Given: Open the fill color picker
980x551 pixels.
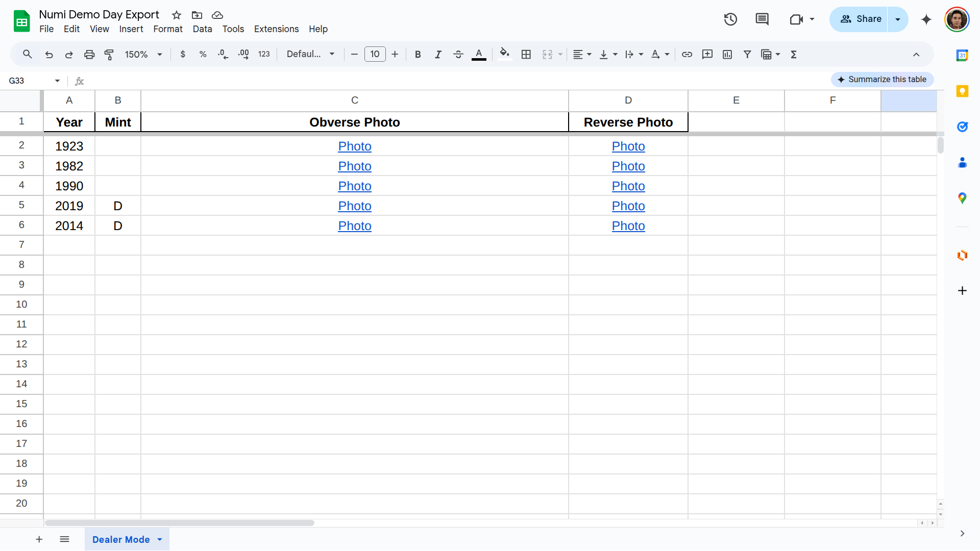Looking at the screenshot, I should pos(504,54).
